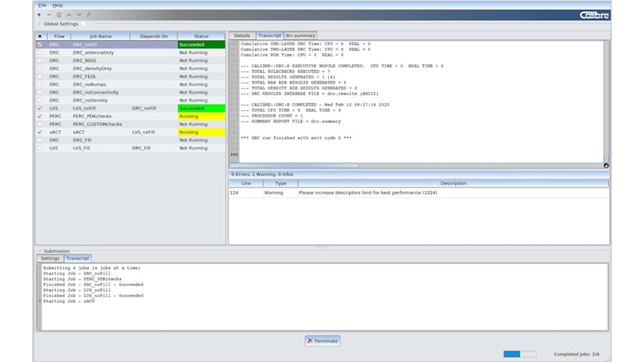Click the Status column header
The image size is (644, 362).
point(201,36)
